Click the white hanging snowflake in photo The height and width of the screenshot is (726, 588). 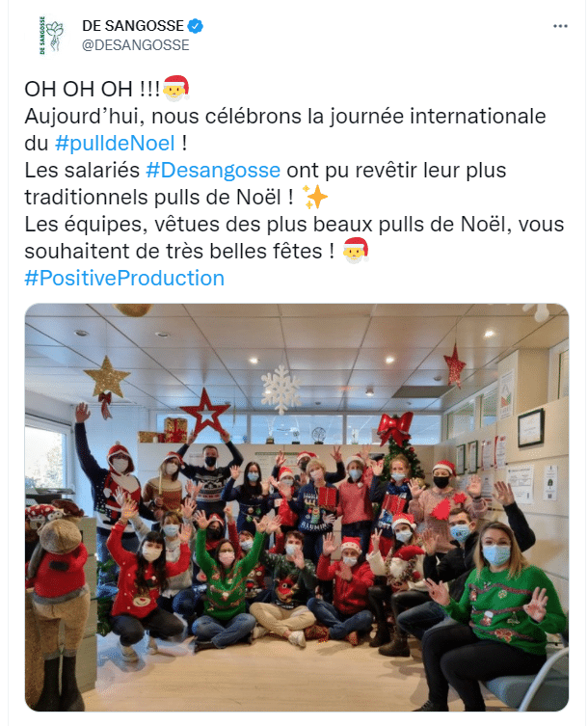pyautogui.click(x=281, y=389)
